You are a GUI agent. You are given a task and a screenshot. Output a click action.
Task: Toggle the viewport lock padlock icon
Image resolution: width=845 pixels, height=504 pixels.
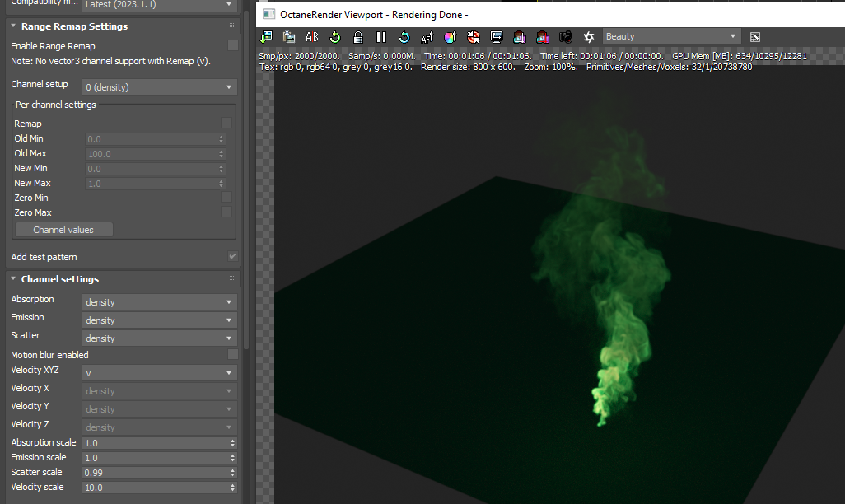coord(357,37)
